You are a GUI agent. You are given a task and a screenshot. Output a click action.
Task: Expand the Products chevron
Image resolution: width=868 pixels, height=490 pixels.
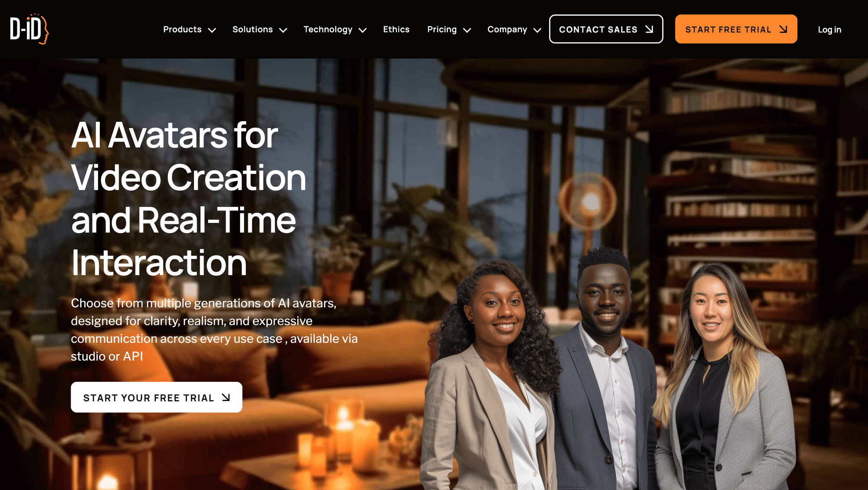[x=212, y=30]
